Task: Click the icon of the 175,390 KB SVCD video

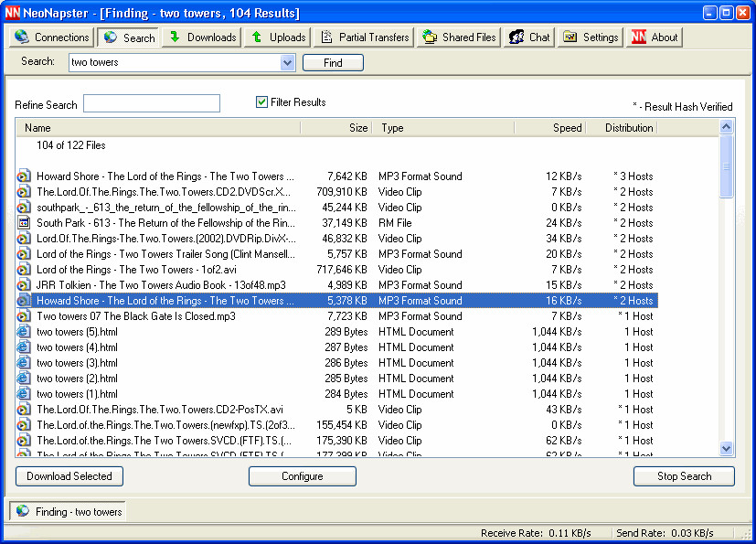Action: click(x=24, y=441)
